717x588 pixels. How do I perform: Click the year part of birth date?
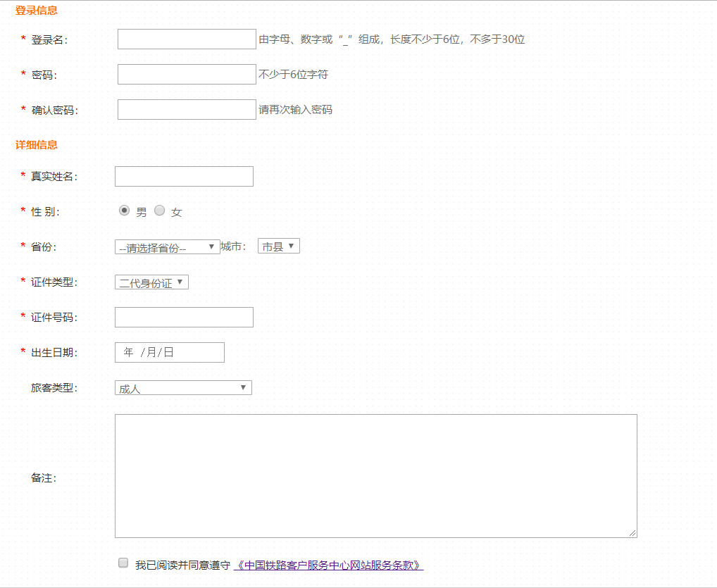point(128,353)
